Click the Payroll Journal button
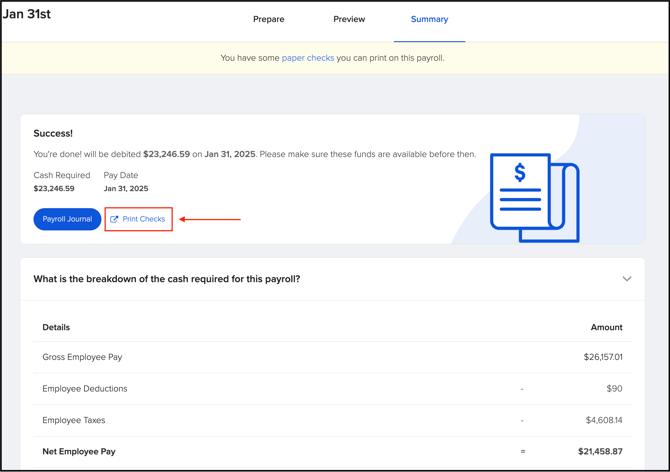The image size is (670, 472). pyautogui.click(x=67, y=219)
